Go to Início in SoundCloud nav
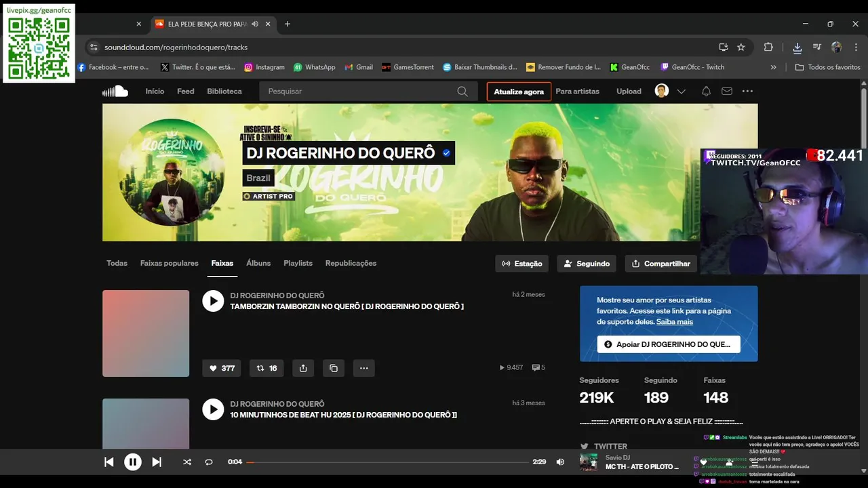The width and height of the screenshot is (868, 488). [x=155, y=91]
